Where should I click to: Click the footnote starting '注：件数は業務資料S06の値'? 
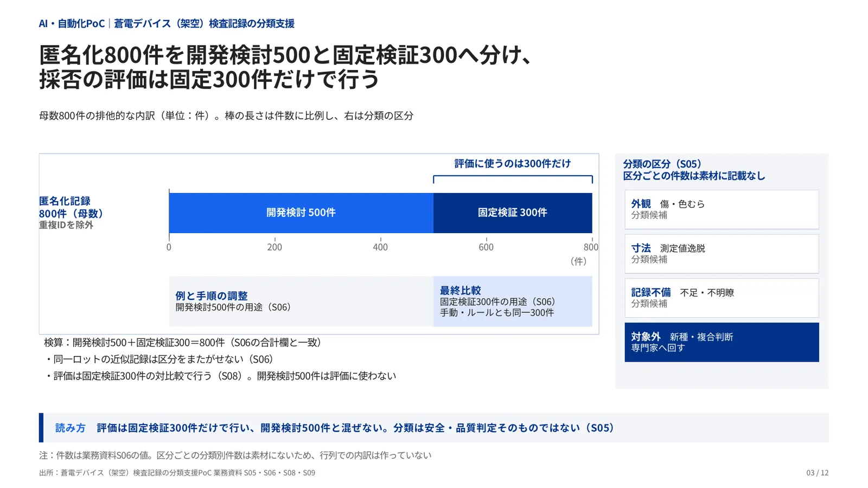pyautogui.click(x=235, y=455)
